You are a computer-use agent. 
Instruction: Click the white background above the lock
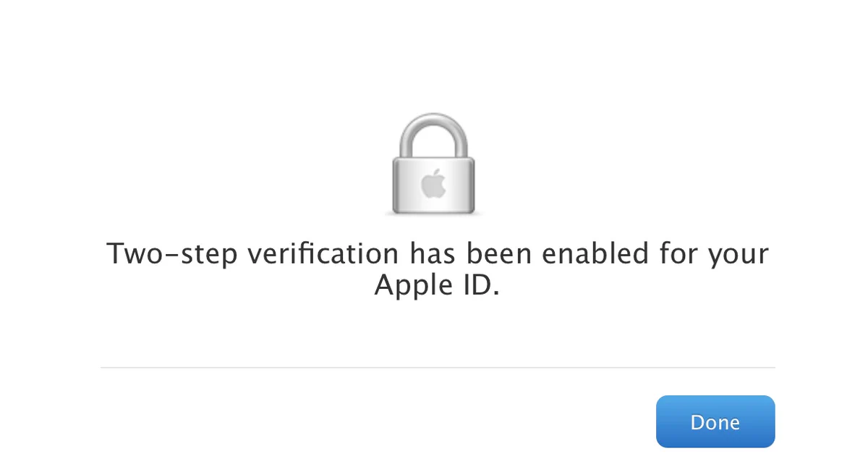click(x=434, y=58)
